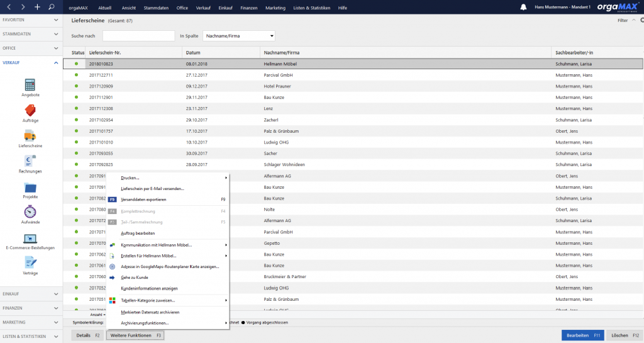This screenshot has width=644, height=343.
Task: Click the search magnifier icon in the top bar
Action: point(52,7)
